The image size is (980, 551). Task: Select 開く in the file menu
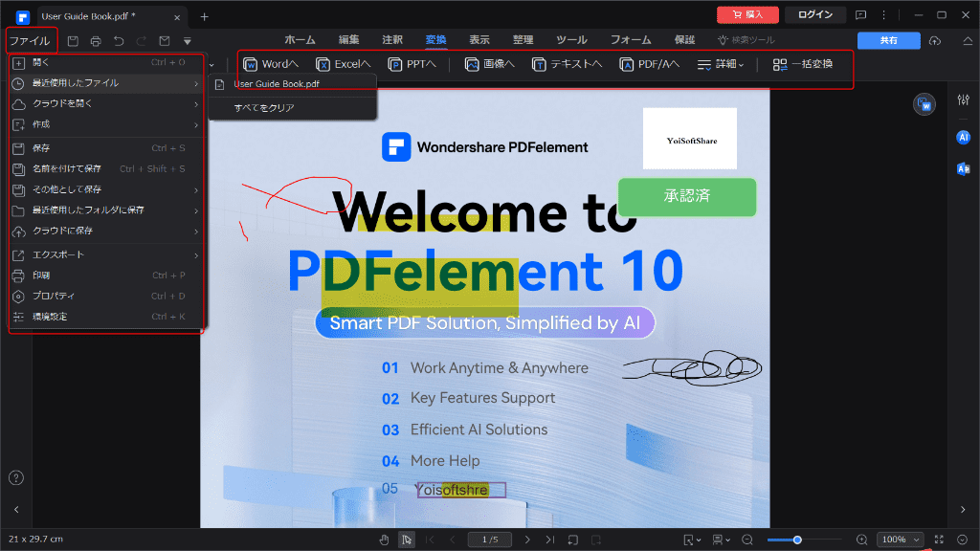(106, 62)
